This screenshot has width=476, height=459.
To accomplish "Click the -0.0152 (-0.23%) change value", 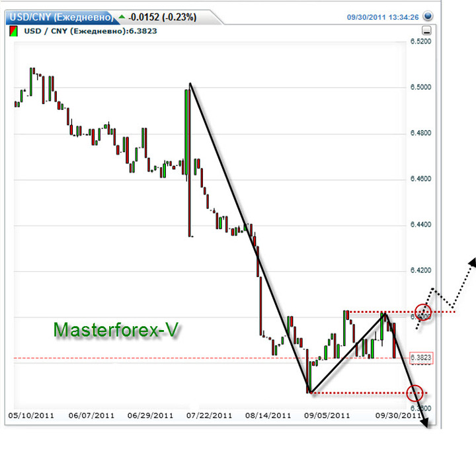I will pyautogui.click(x=163, y=17).
